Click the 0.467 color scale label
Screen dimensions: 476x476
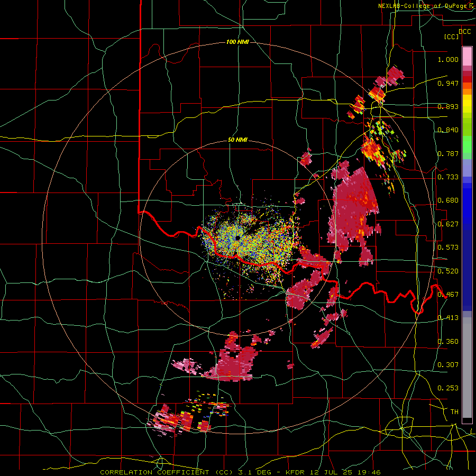[448, 295]
